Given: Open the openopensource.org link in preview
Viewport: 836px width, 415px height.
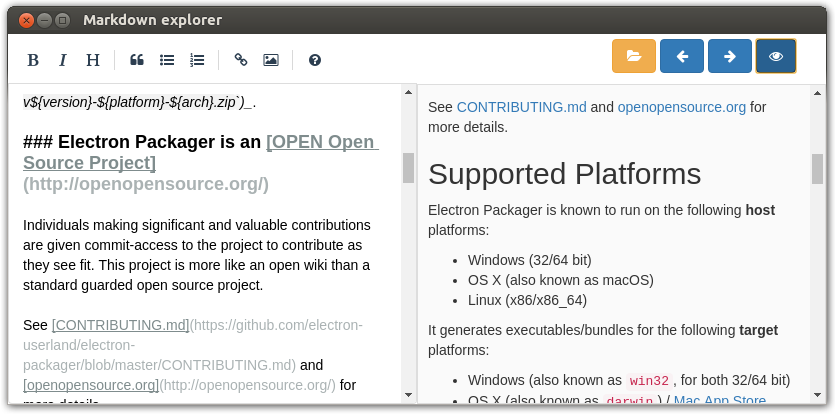Looking at the screenshot, I should pyautogui.click(x=681, y=107).
